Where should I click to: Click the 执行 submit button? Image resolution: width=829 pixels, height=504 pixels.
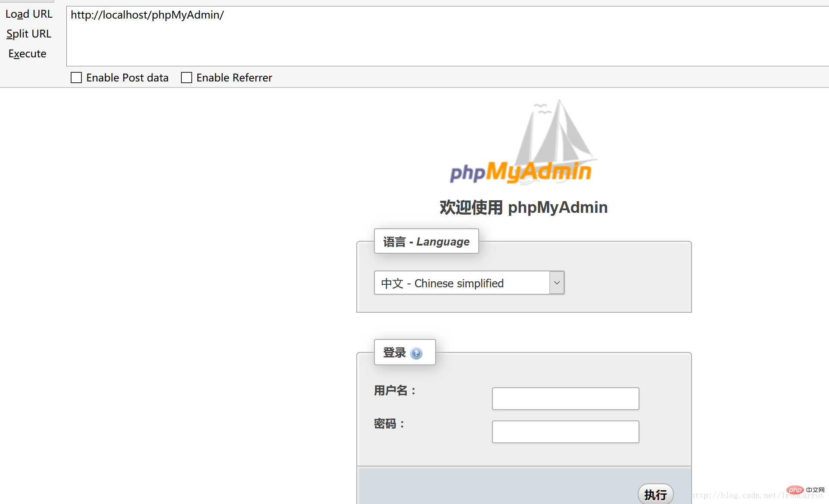click(x=655, y=495)
